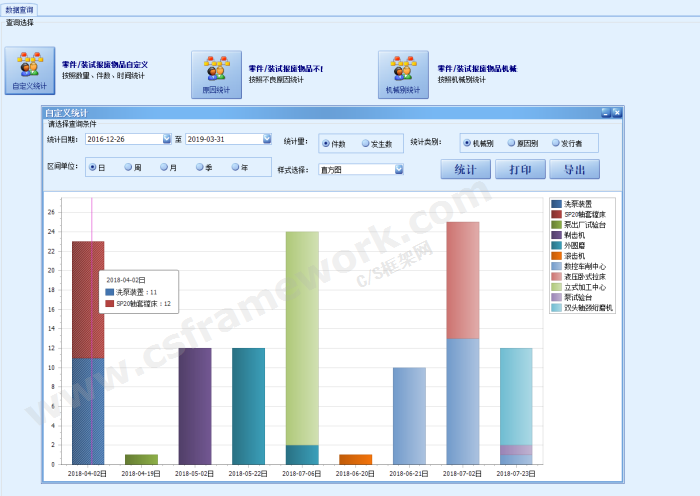Click the 洗泵装置 blue legend swatch

(557, 204)
